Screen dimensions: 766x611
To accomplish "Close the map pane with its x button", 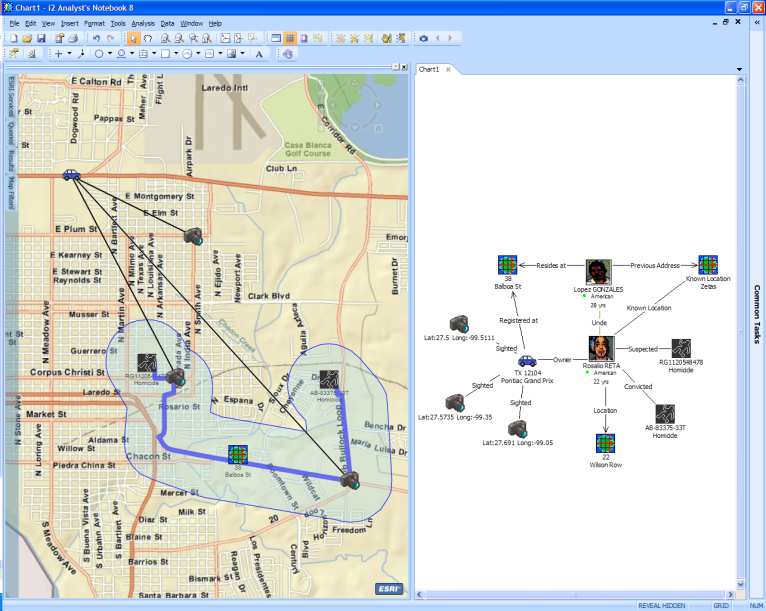I will pyautogui.click(x=404, y=67).
